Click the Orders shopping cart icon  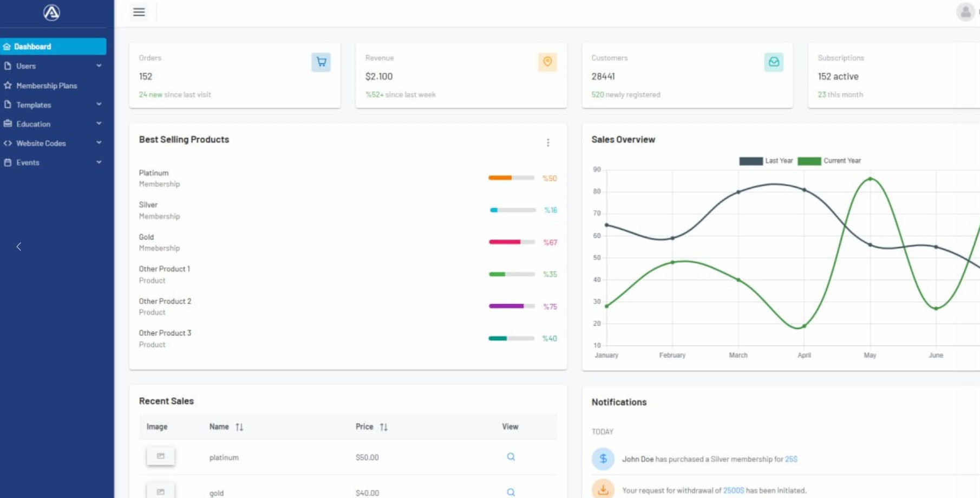coord(321,62)
